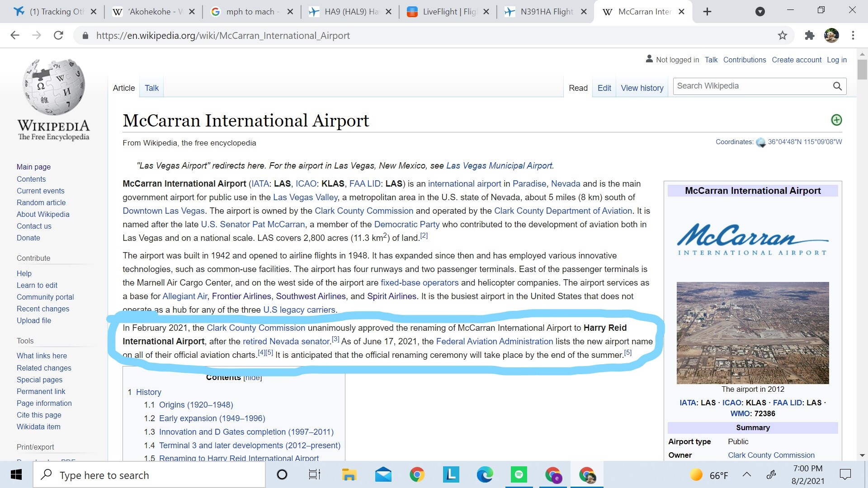
Task: Open the aerial airport photo from 2012
Action: [753, 333]
